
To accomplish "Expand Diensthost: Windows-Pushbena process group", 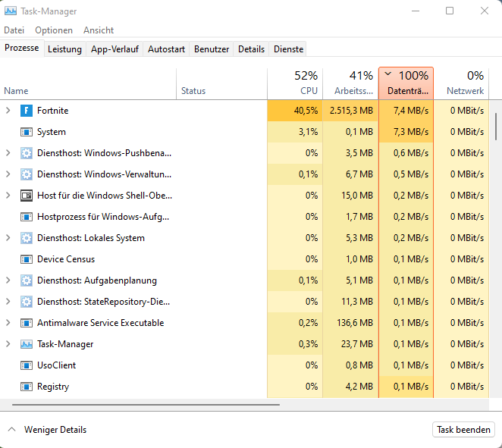I will pos(8,153).
